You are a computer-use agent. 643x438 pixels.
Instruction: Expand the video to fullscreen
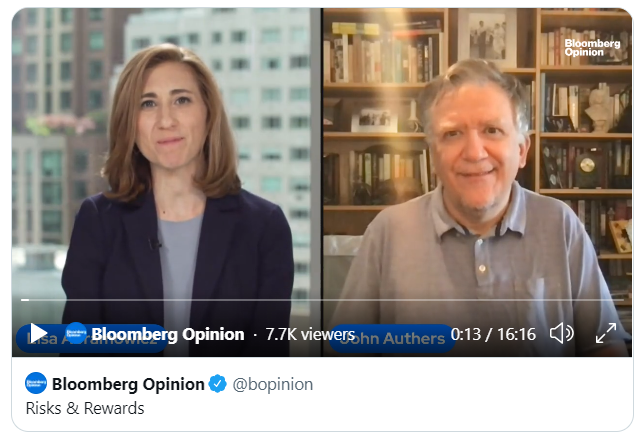(606, 333)
